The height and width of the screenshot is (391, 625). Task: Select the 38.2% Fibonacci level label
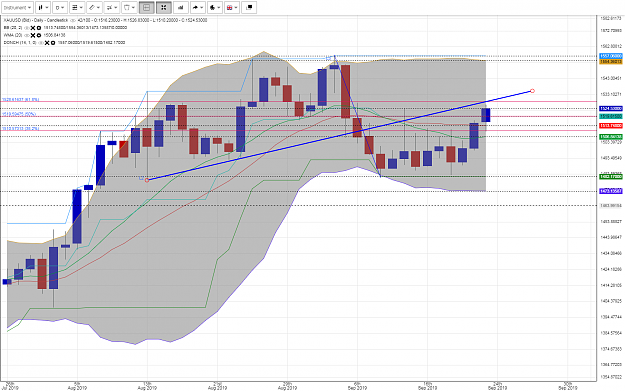tap(21, 129)
